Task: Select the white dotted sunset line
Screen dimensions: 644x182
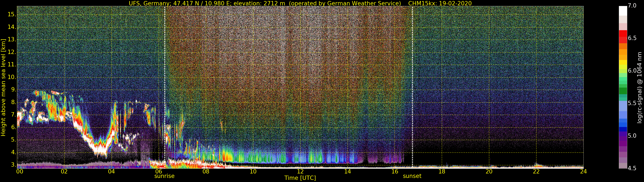Action: 412,75
